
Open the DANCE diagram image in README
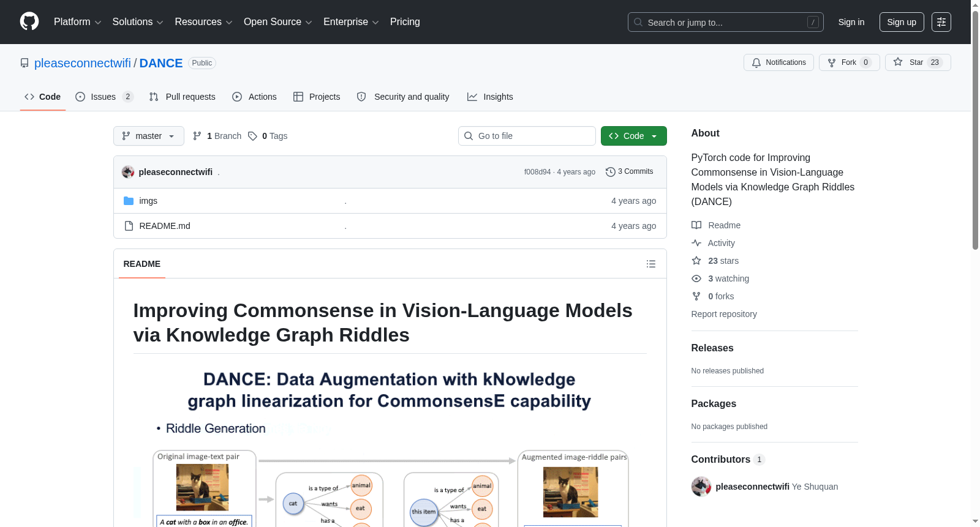click(390, 446)
